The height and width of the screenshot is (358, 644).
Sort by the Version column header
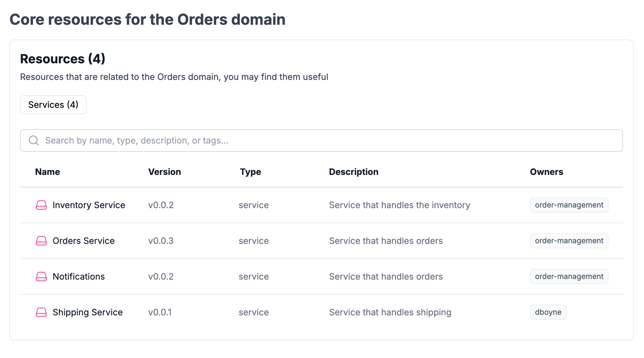[x=164, y=172]
